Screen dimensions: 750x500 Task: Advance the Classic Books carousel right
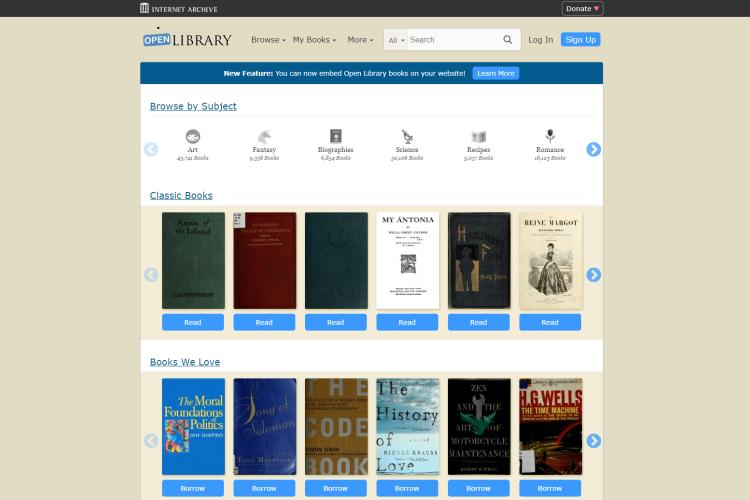(594, 275)
